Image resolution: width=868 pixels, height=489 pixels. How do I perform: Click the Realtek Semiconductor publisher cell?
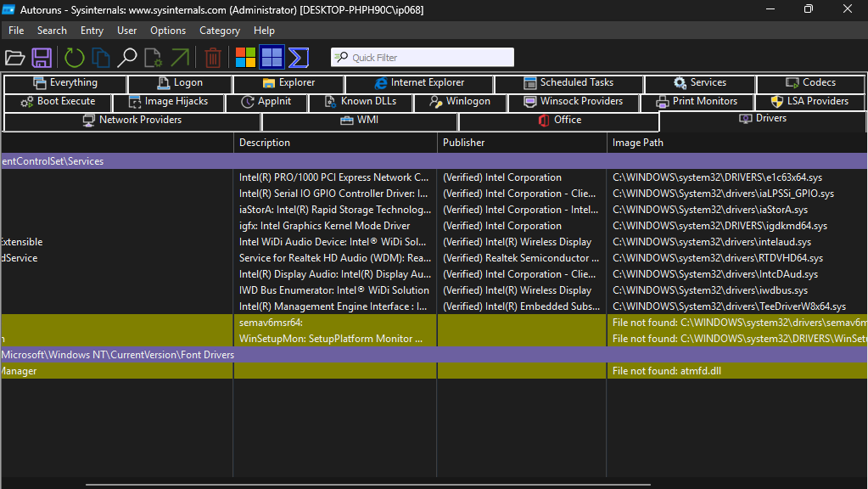tap(521, 258)
